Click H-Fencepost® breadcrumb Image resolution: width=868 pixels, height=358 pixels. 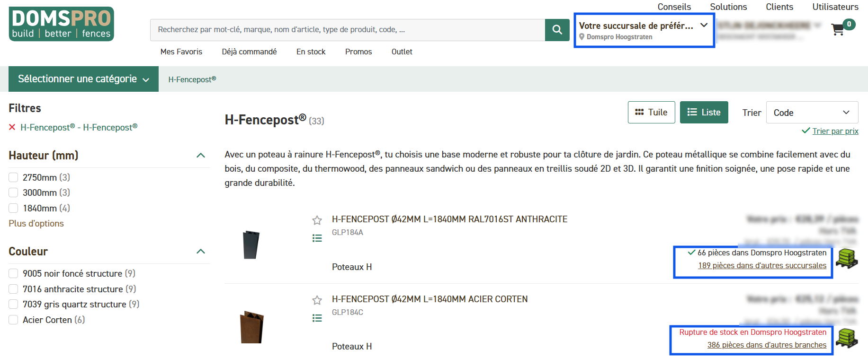point(192,79)
